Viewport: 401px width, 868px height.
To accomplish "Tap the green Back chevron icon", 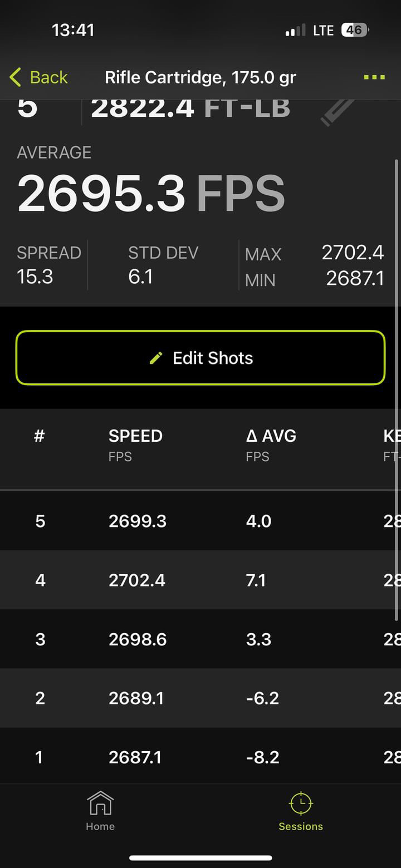I will 15,77.
